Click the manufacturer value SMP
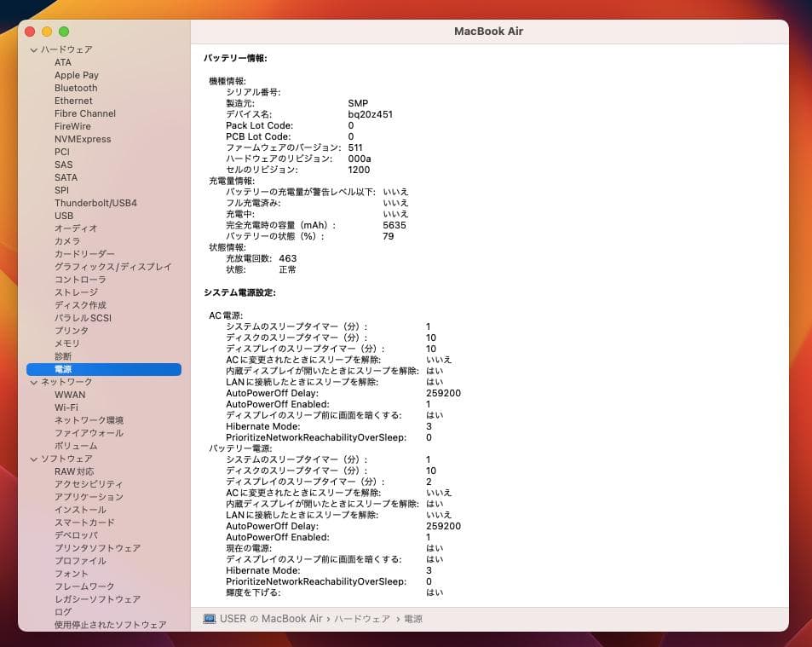 pyautogui.click(x=358, y=103)
